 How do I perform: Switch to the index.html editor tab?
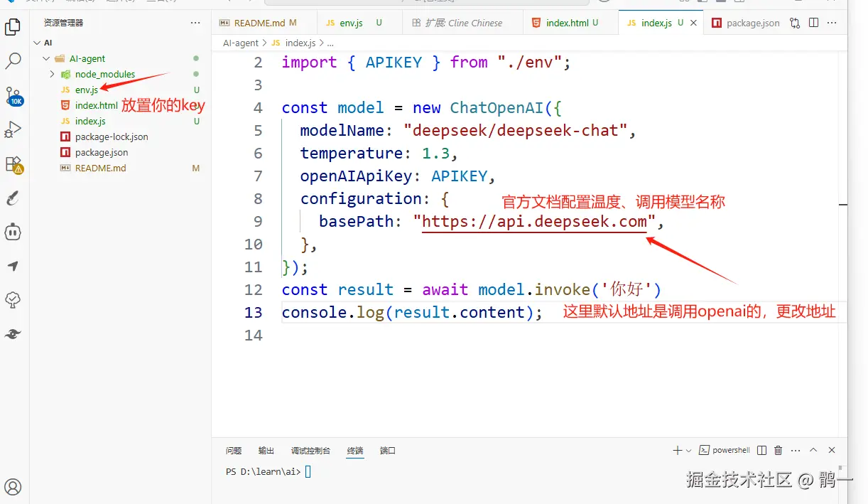click(x=570, y=23)
